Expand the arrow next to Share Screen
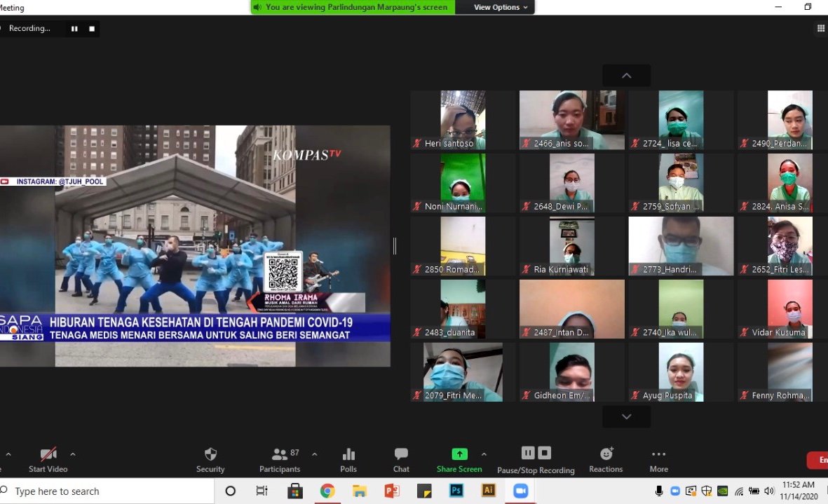828x504 pixels. pyautogui.click(x=484, y=454)
